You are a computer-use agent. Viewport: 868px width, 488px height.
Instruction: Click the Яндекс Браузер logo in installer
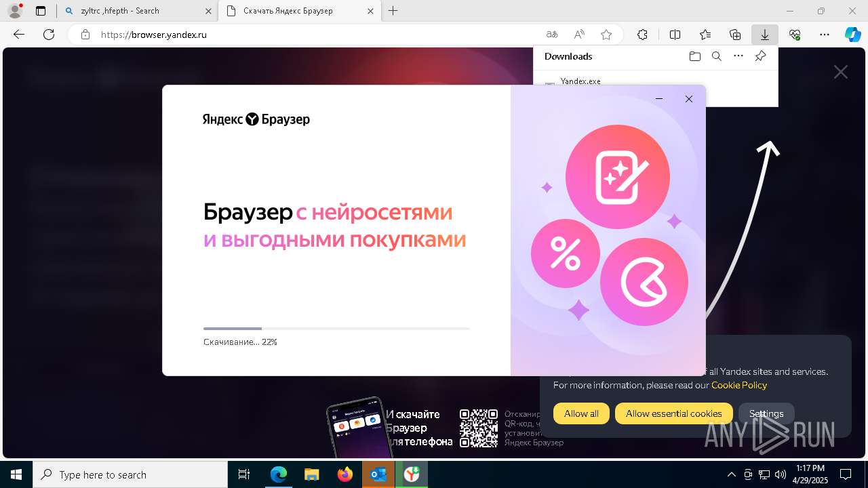(256, 119)
